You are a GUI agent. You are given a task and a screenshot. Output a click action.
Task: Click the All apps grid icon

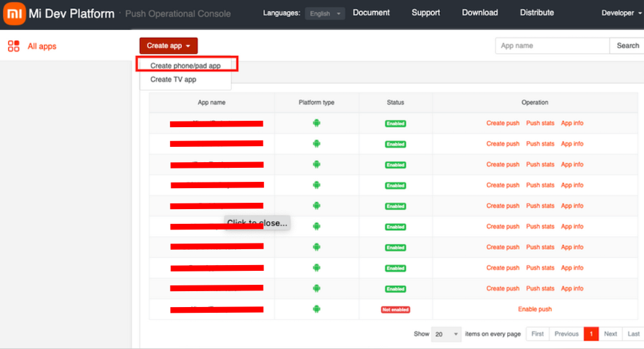coord(13,46)
